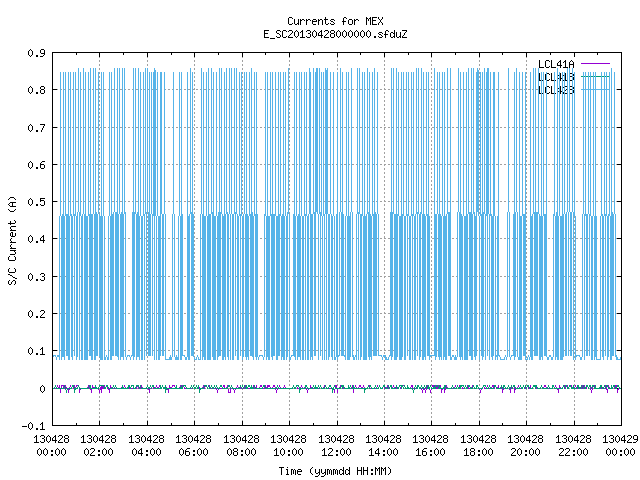The image size is (640, 480).
Task: Click the 14:00 time tick label
Action: point(383,452)
